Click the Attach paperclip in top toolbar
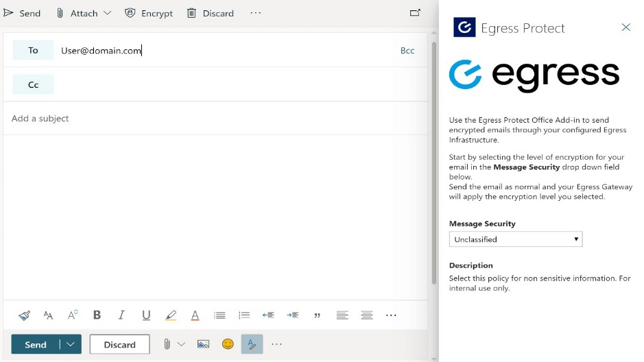 click(60, 13)
